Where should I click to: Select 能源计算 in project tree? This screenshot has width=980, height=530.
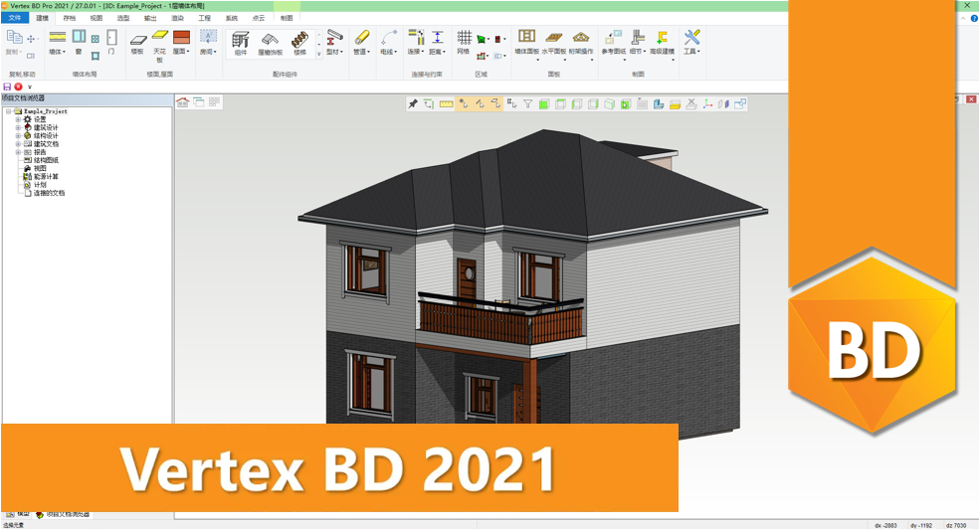[46, 176]
